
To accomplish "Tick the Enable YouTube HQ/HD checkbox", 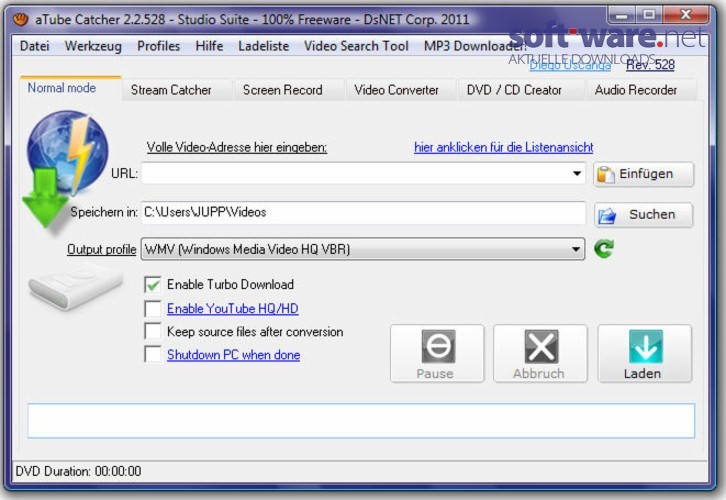I will point(153,308).
